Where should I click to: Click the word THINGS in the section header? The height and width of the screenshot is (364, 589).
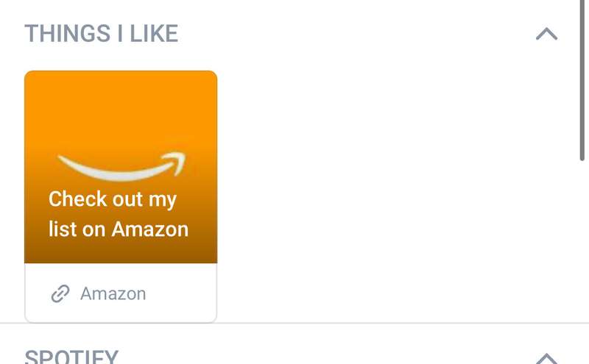click(68, 33)
